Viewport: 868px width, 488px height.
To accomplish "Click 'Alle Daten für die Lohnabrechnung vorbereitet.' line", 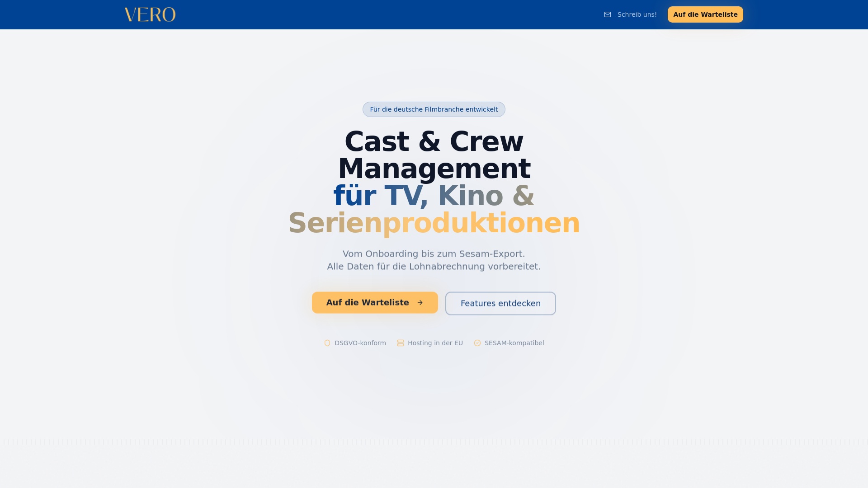I will pos(434,267).
